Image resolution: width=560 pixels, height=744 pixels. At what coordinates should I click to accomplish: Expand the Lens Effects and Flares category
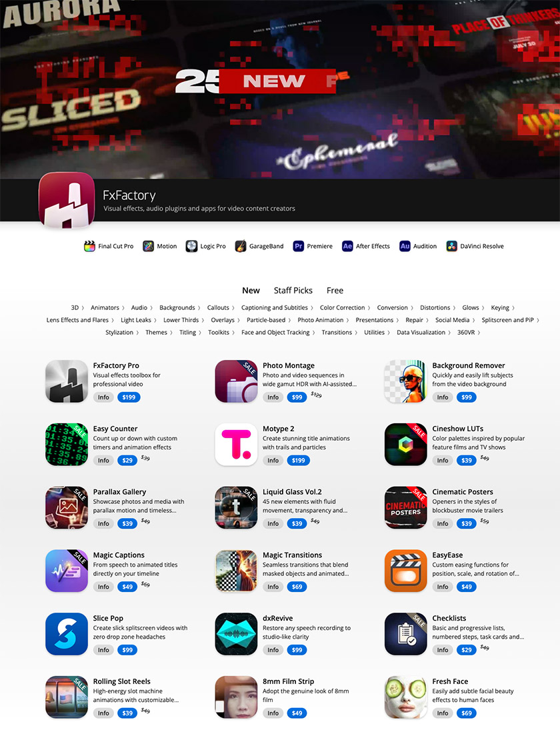pos(80,320)
